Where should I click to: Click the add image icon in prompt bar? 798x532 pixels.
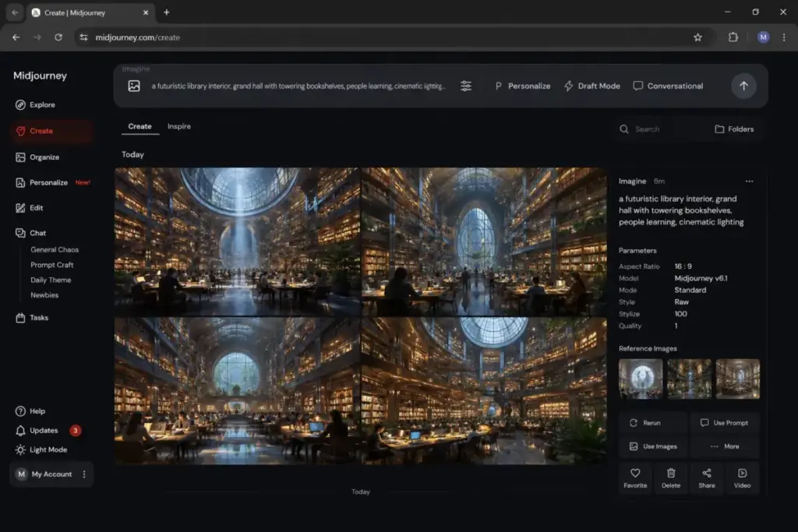[134, 86]
